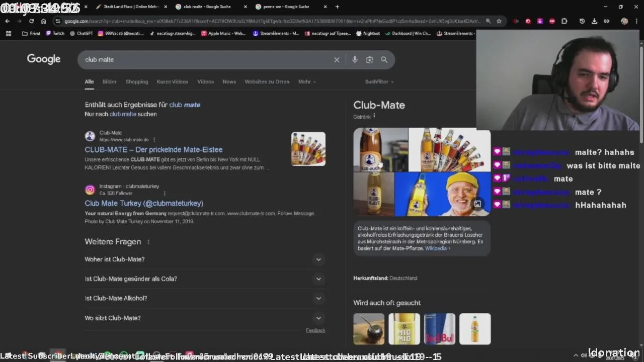
Task: Open options dots next to club-mate.de URL
Action: 154,140
